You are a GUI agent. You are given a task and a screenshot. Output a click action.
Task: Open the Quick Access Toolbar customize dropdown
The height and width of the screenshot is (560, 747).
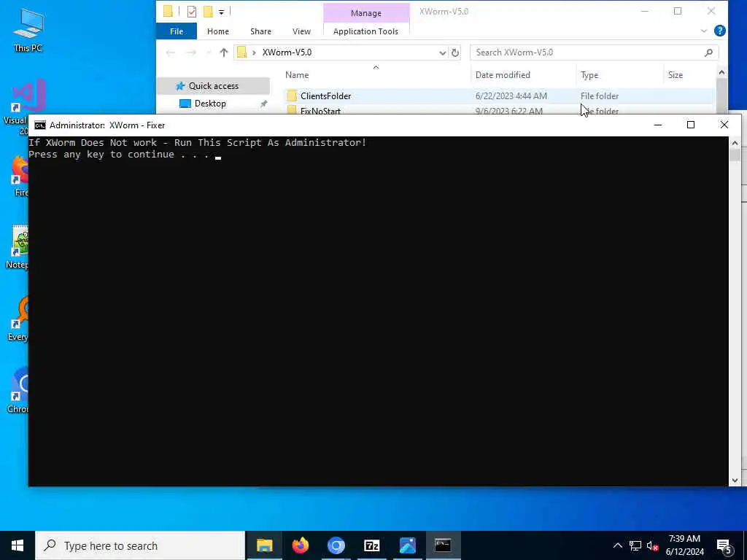(222, 12)
